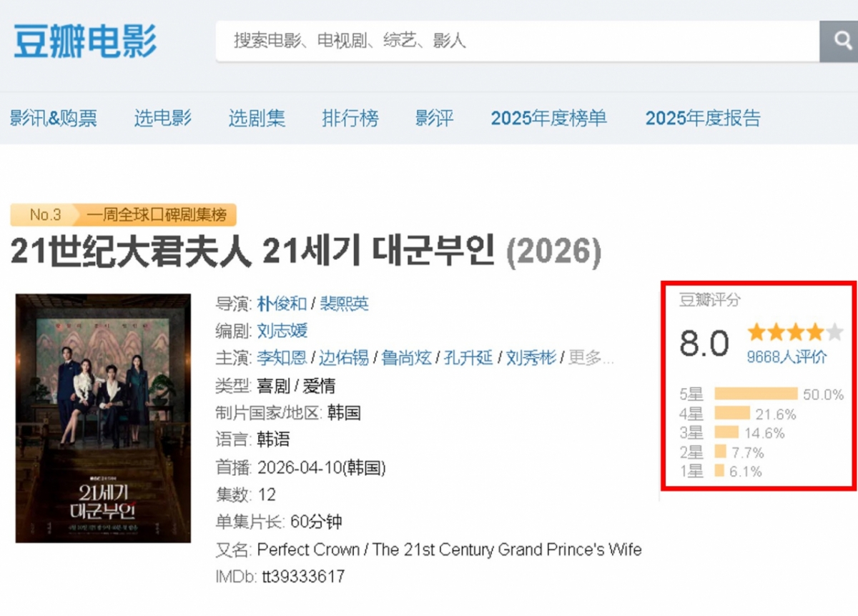Click director 朴俊和 link
The width and height of the screenshot is (858, 616).
[x=282, y=304]
